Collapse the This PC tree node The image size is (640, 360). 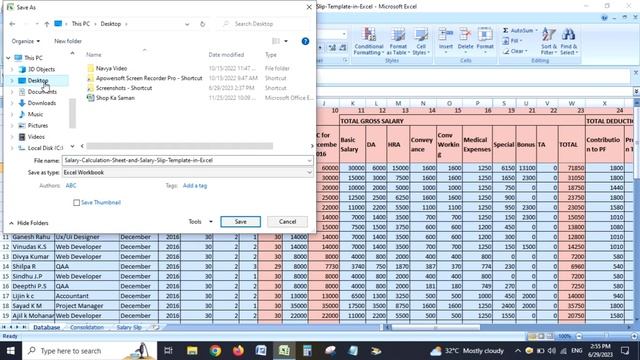click(8, 58)
